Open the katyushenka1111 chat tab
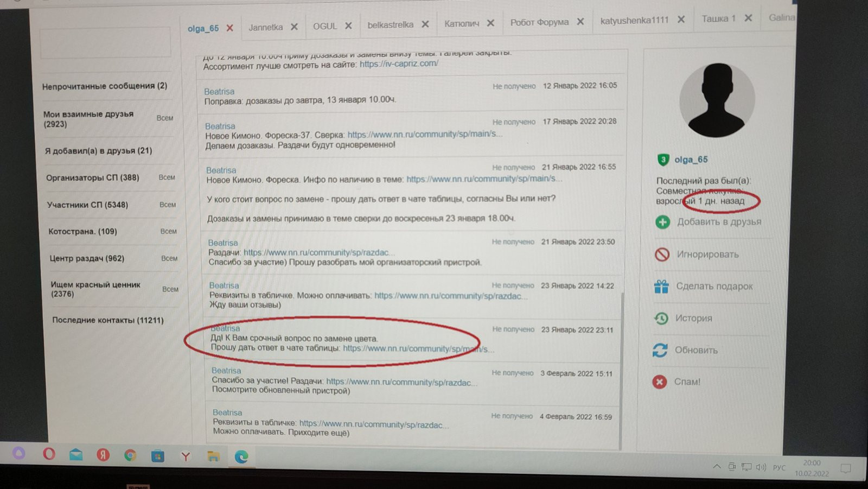 pos(634,21)
